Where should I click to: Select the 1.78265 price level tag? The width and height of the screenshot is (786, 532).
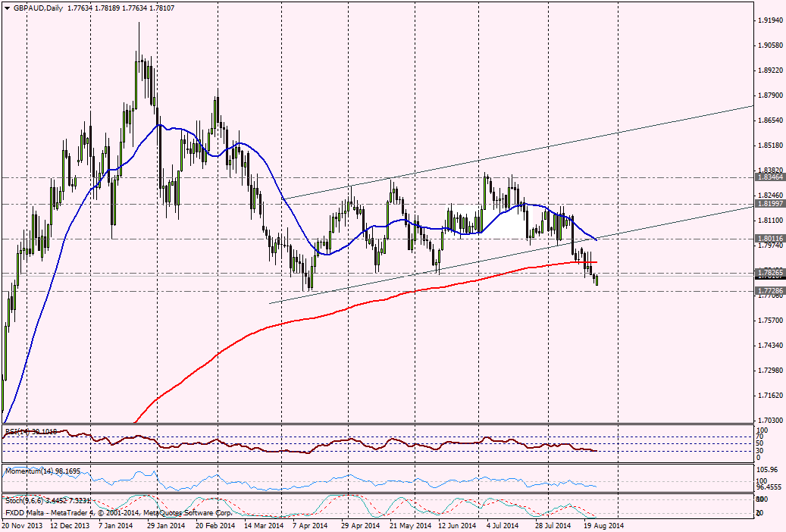[x=769, y=272]
